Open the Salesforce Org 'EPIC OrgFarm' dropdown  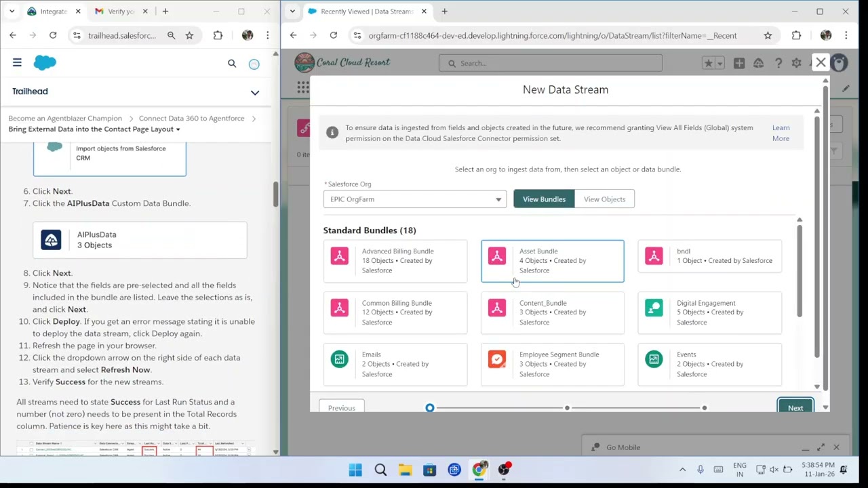click(415, 199)
